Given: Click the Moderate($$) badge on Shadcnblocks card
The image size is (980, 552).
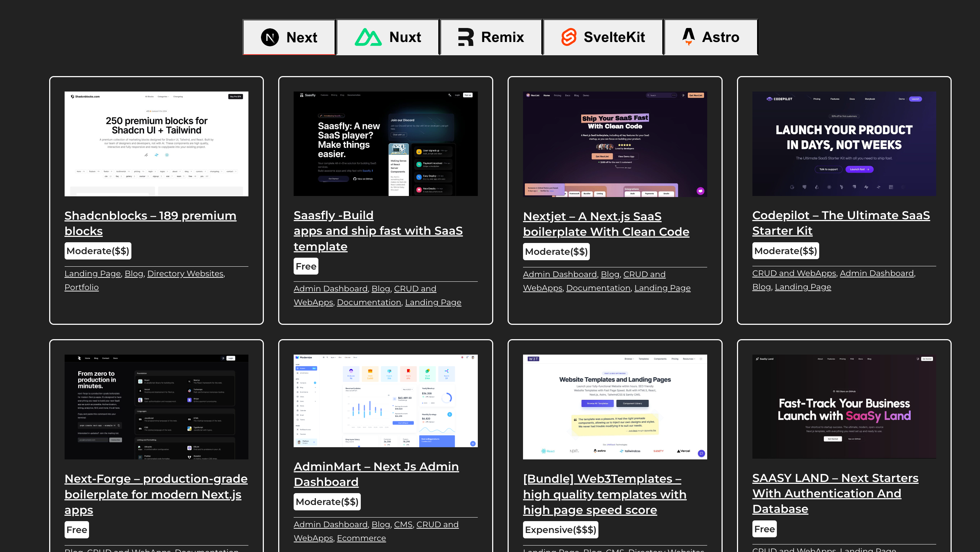Looking at the screenshot, I should click(98, 251).
